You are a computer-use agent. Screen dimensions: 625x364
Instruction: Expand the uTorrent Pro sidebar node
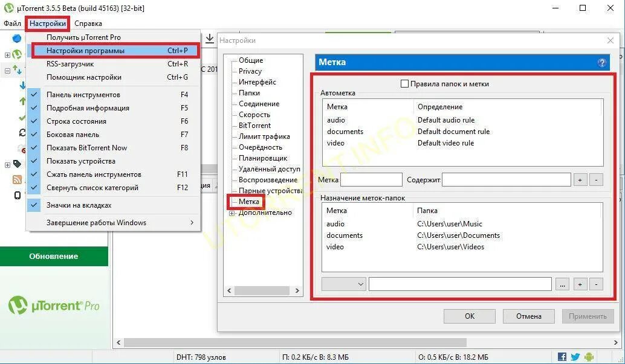pyautogui.click(x=7, y=55)
